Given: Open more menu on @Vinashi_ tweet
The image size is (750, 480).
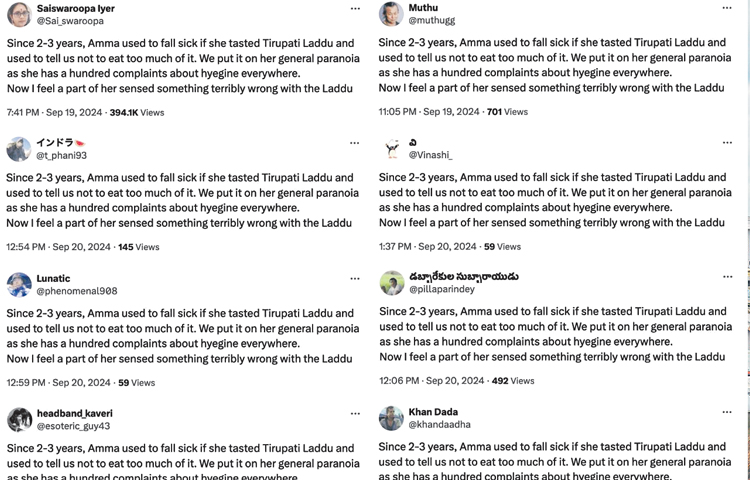Looking at the screenshot, I should click(x=728, y=142).
